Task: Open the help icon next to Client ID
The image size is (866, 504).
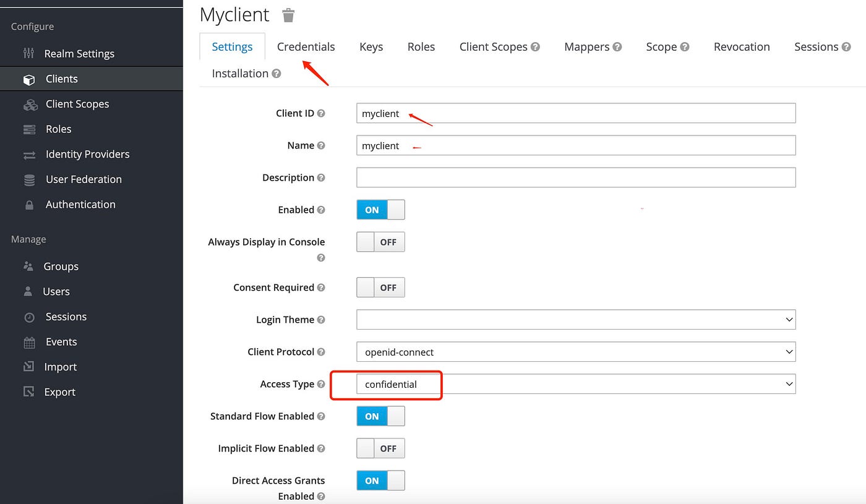Action: 321,113
